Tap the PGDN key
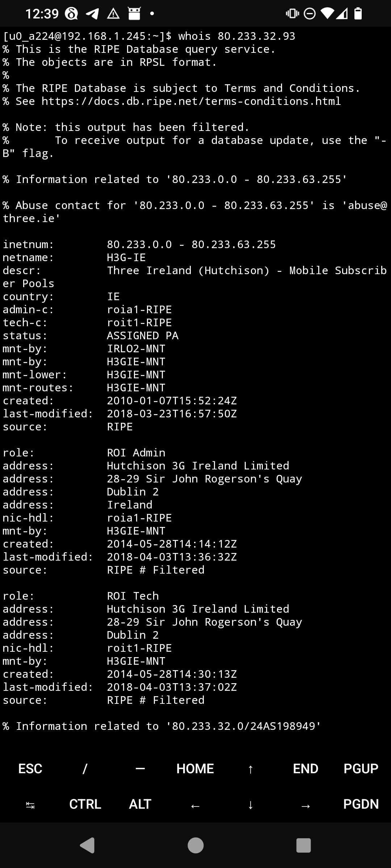This screenshot has height=868, width=391. tap(361, 805)
